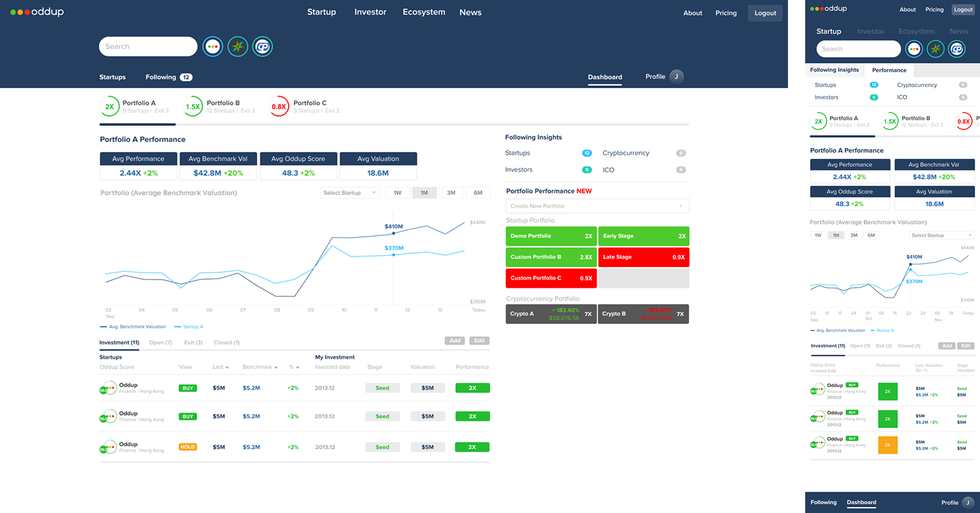Viewport: 980px width, 513px height.
Task: Click the Logout button in the left header
Action: tap(765, 13)
